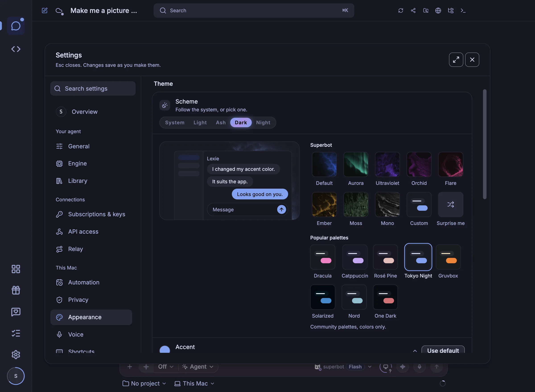Open the Privacy settings section
The height and width of the screenshot is (392, 535).
point(91,300)
